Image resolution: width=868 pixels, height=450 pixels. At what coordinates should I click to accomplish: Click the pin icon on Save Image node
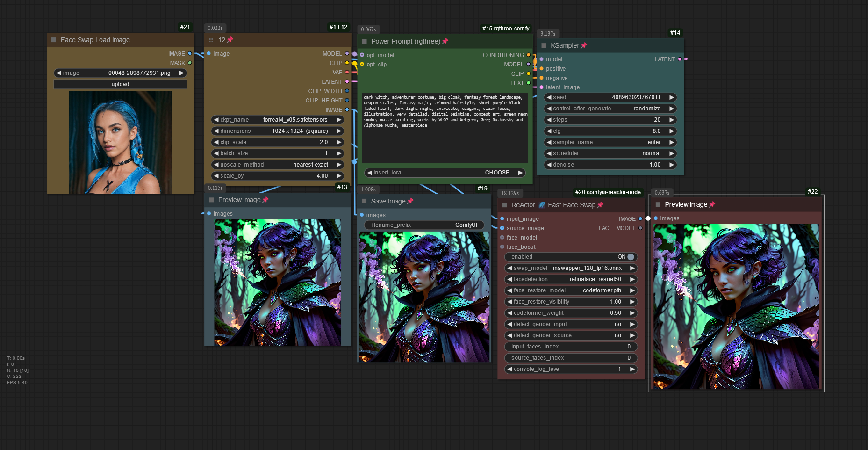(410, 201)
